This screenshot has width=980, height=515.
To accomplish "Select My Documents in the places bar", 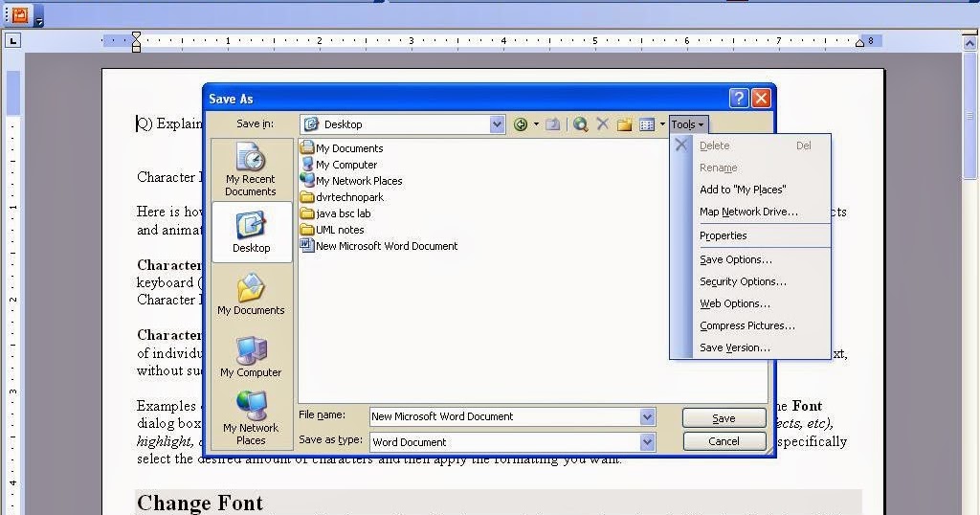I will pos(251,294).
